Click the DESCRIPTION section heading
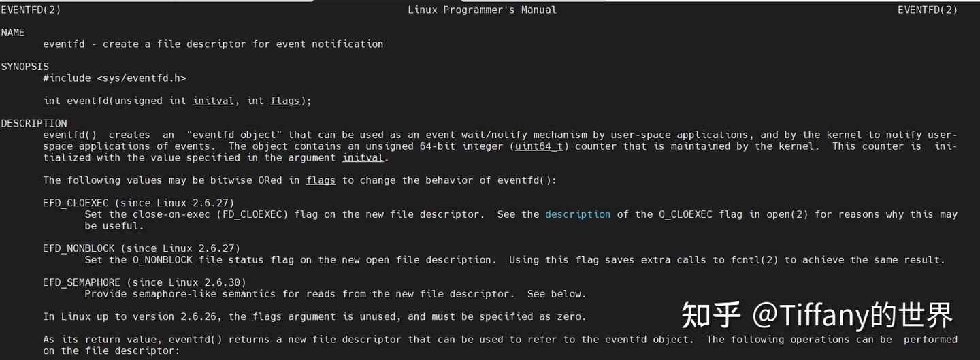This screenshot has width=980, height=360. point(34,123)
